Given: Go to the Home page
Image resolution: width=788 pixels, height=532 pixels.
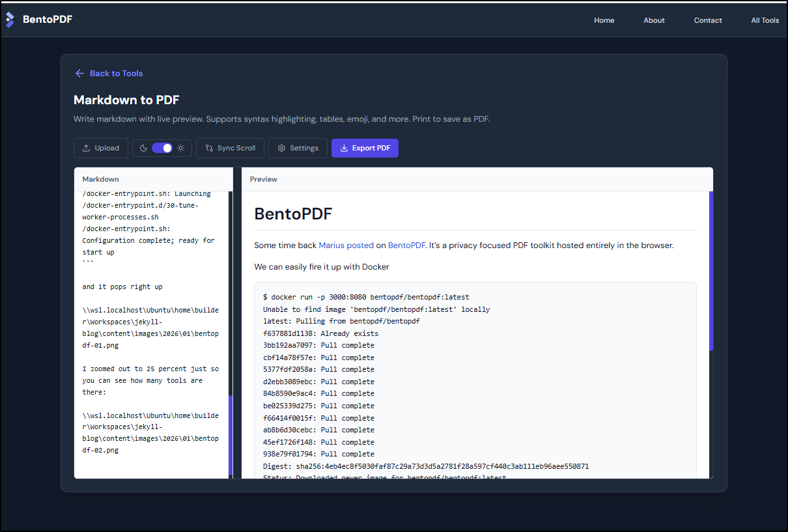Looking at the screenshot, I should (x=604, y=20).
